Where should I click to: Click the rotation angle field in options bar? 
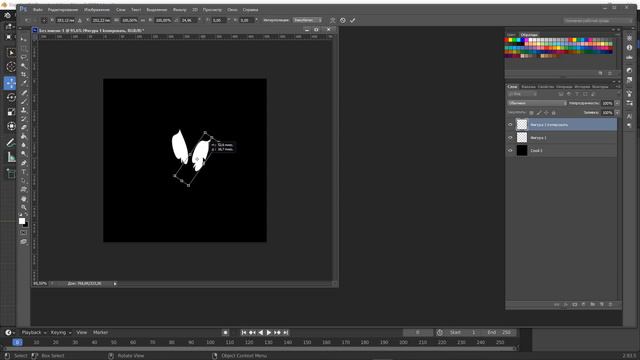(189, 20)
